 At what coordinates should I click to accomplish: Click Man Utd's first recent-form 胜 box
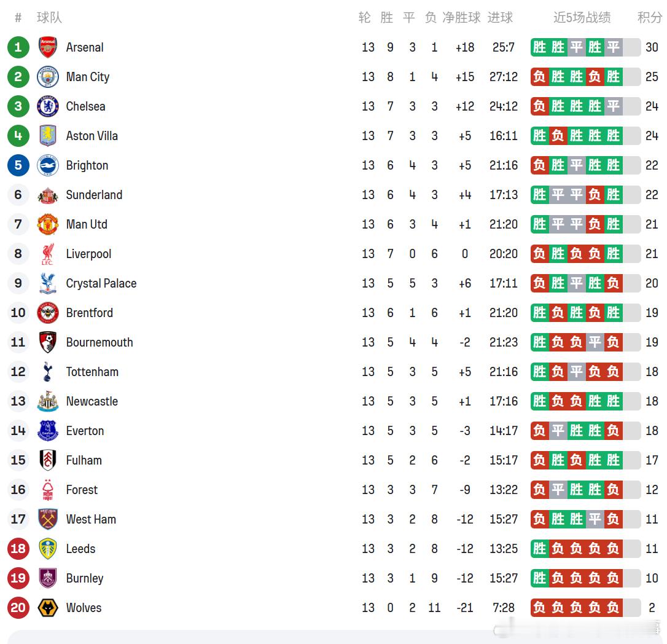click(540, 224)
